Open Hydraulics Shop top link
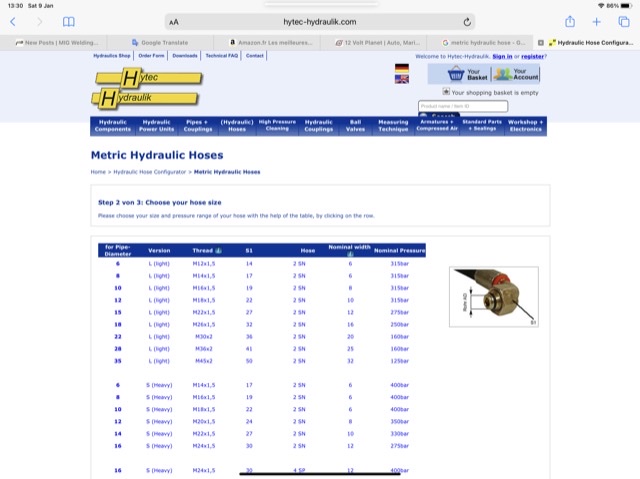 112,55
